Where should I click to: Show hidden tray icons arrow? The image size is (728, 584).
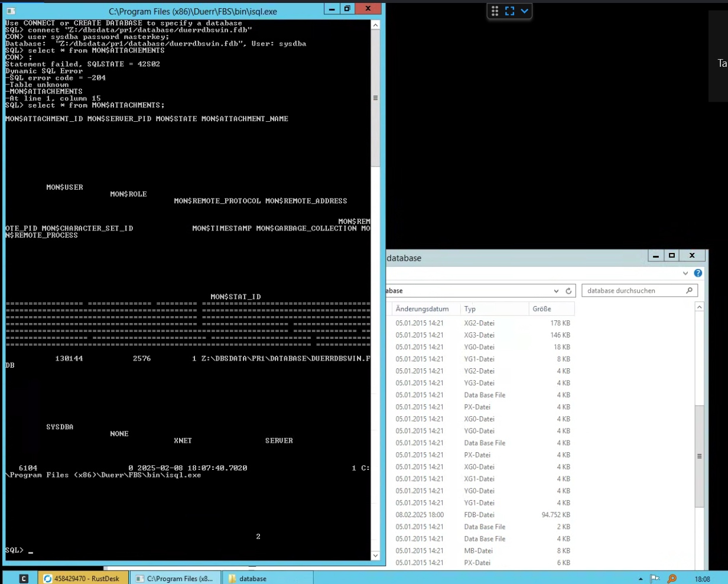(641, 579)
